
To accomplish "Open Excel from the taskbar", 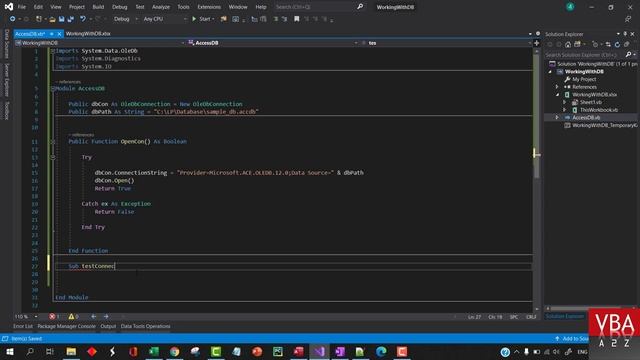I will 154,351.
